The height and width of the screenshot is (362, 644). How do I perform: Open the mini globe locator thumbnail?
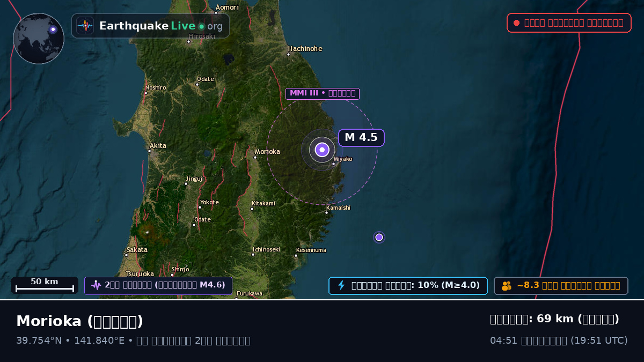pyautogui.click(x=39, y=39)
